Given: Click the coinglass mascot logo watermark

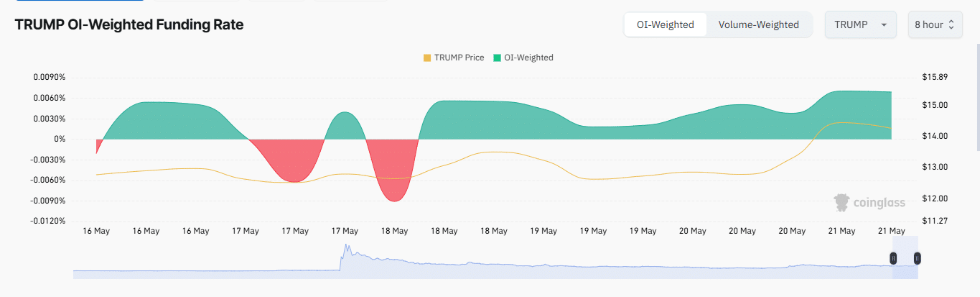Looking at the screenshot, I should 841,203.
